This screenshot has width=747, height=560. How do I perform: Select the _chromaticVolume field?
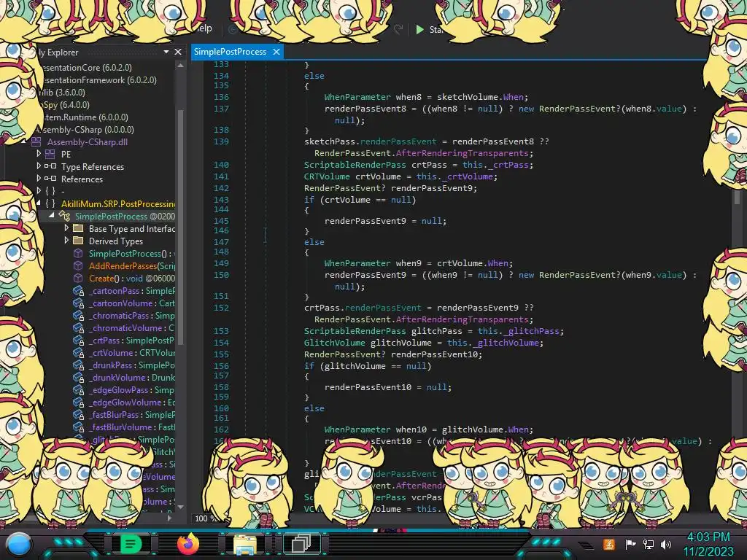click(131, 327)
